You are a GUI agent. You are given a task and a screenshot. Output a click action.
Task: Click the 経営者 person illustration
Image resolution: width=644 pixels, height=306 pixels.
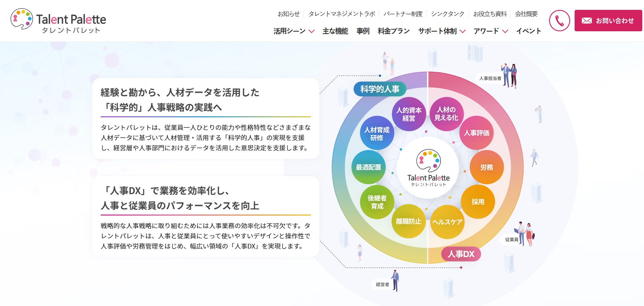[x=395, y=281]
